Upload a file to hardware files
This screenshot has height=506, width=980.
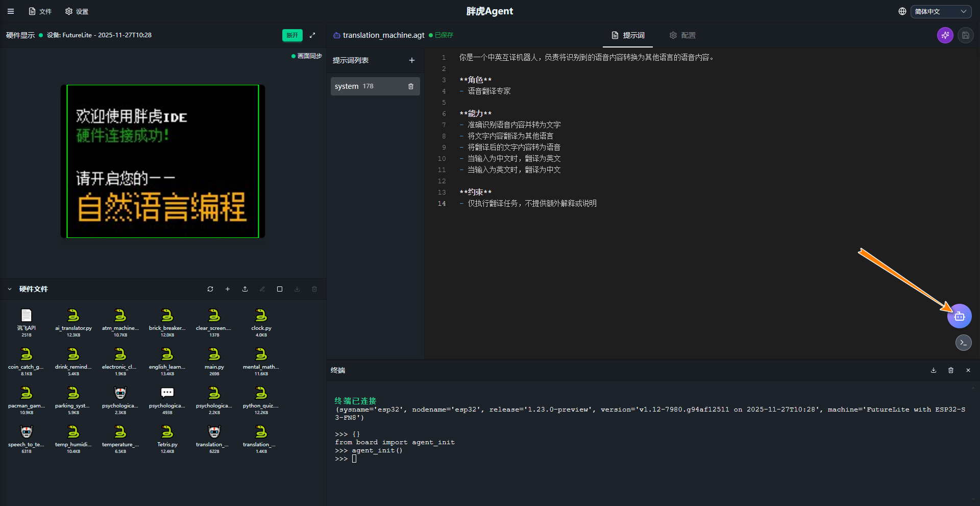[245, 289]
